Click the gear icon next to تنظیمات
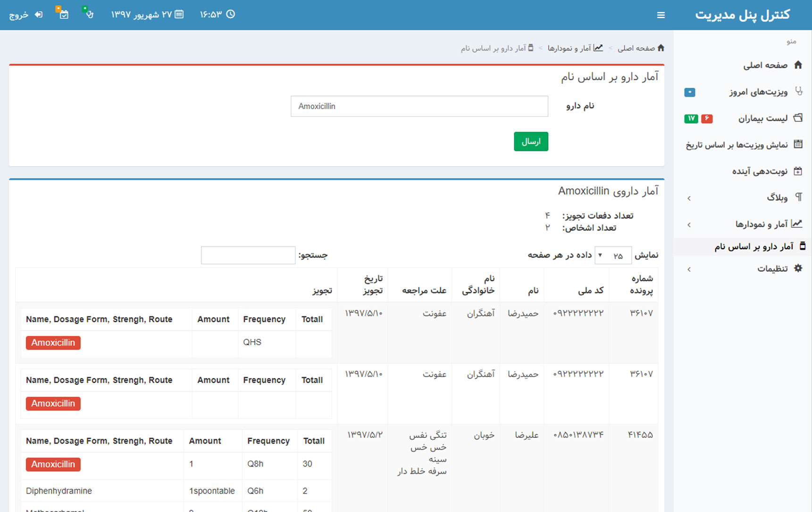Image resolution: width=812 pixels, height=512 pixels. [x=799, y=268]
